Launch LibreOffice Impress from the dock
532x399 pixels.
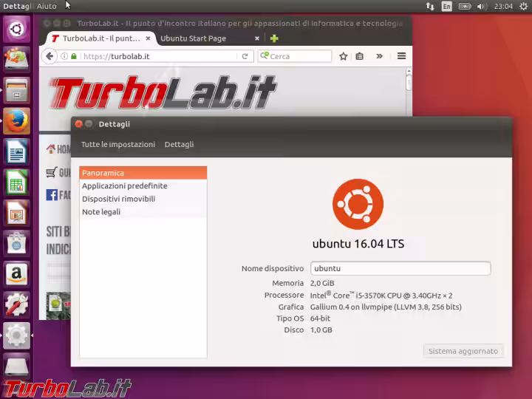(16, 213)
